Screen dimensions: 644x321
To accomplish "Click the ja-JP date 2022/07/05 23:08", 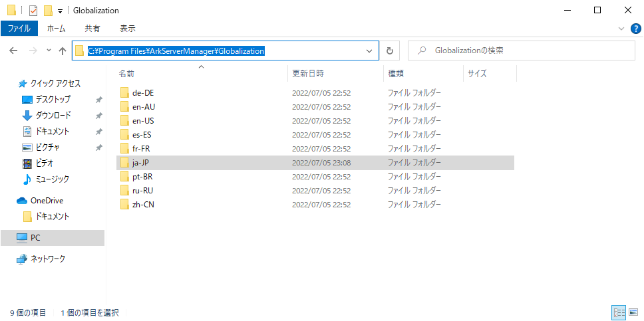I will click(x=321, y=163).
